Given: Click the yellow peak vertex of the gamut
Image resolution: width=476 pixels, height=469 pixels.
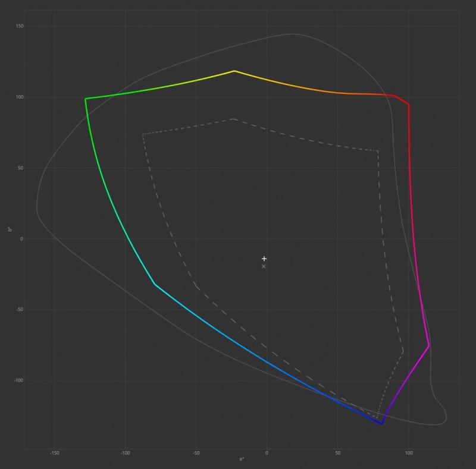Looking at the screenshot, I should [234, 71].
